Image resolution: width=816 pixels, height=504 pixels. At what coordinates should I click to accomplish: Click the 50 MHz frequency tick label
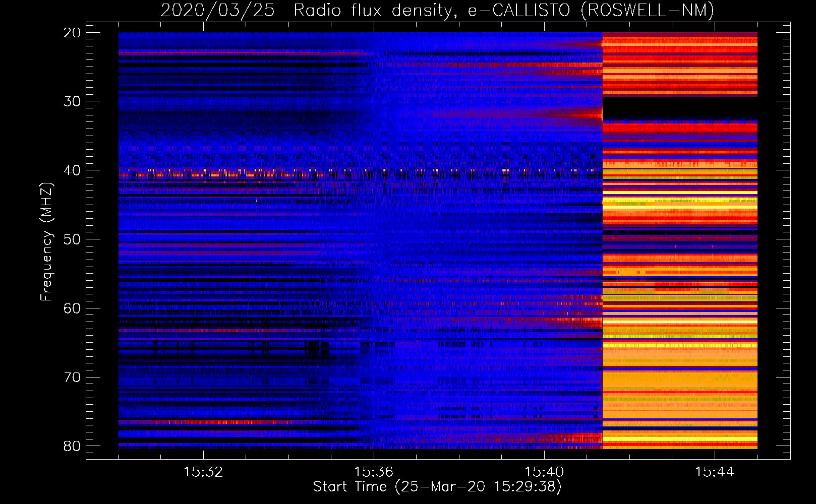72,239
